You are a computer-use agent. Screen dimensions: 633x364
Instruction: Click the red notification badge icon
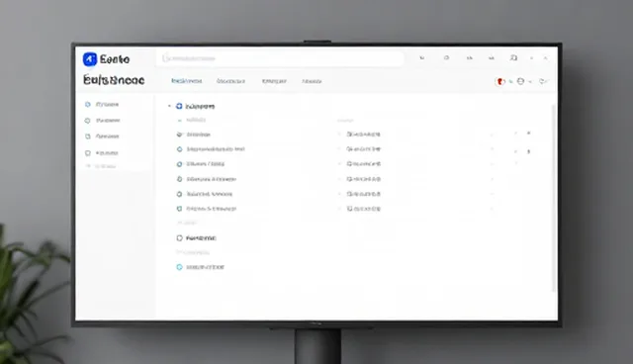[x=499, y=81]
